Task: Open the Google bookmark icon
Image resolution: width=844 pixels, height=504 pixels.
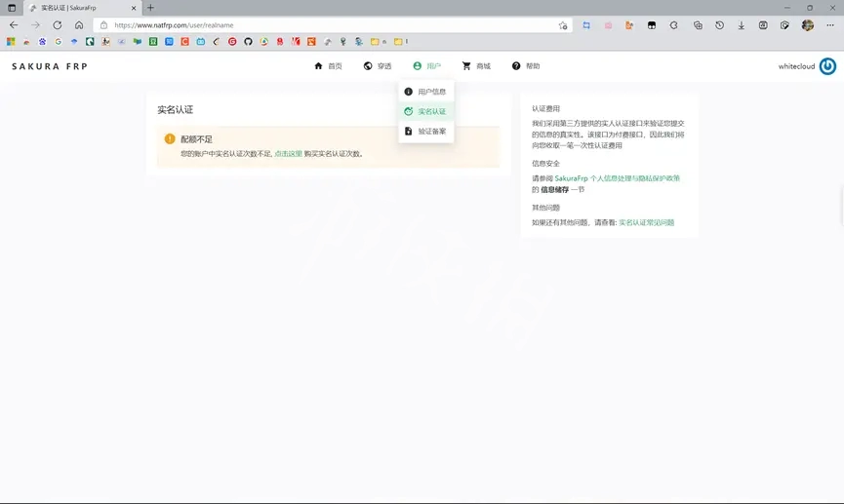Action: pyautogui.click(x=59, y=41)
